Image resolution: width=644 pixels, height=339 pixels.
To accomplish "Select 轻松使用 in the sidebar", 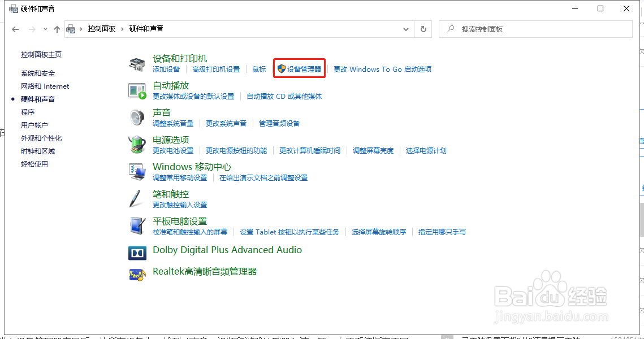I will tap(34, 164).
